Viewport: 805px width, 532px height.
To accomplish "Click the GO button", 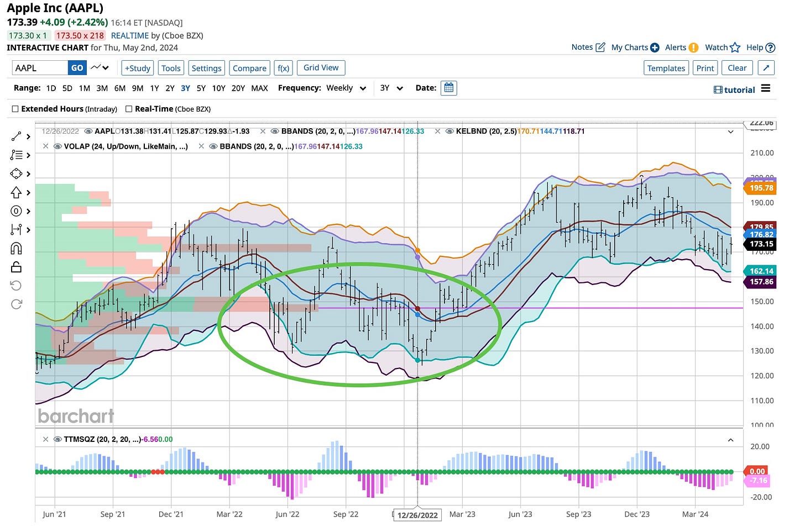I will tap(77, 68).
